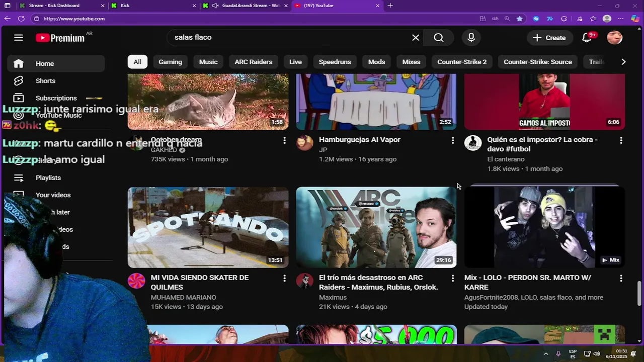Screen dimensions: 644x362
Task: Select the Speedruns filter chip
Action: click(x=335, y=62)
